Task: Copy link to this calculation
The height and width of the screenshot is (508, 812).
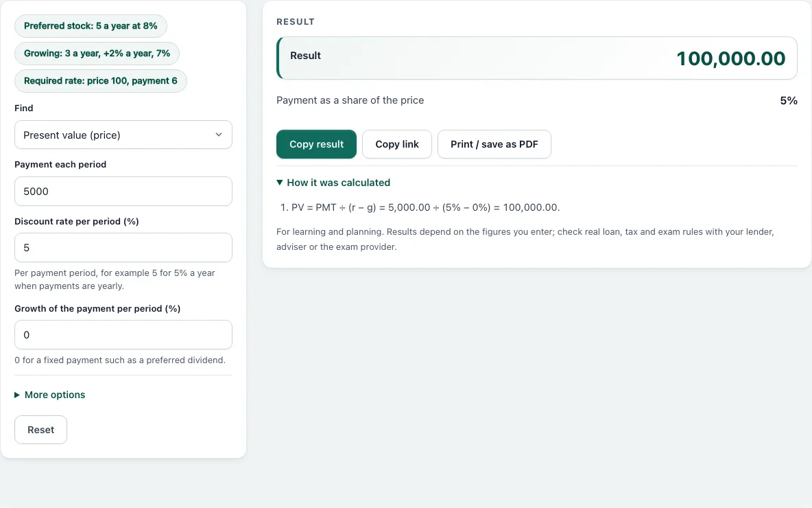Action: pos(397,144)
